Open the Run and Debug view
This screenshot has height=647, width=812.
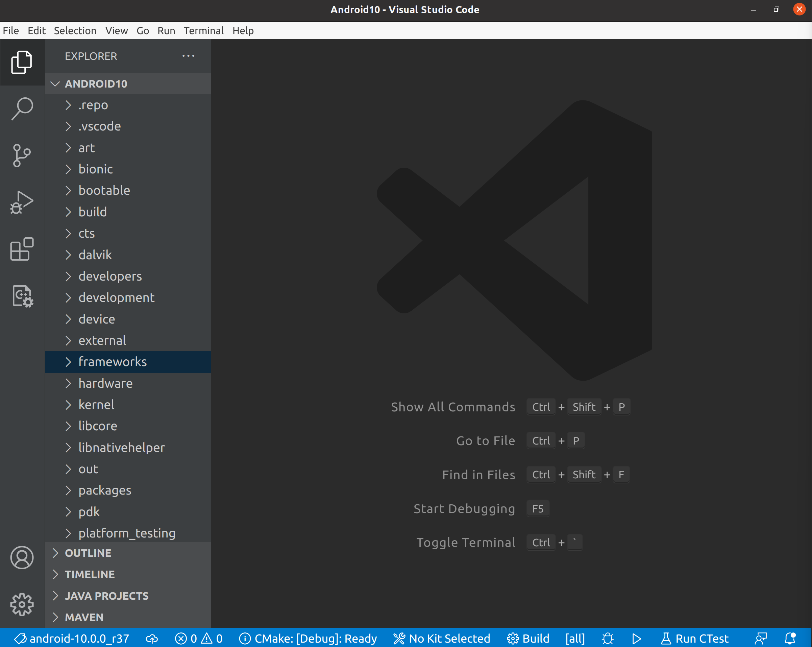(22, 202)
